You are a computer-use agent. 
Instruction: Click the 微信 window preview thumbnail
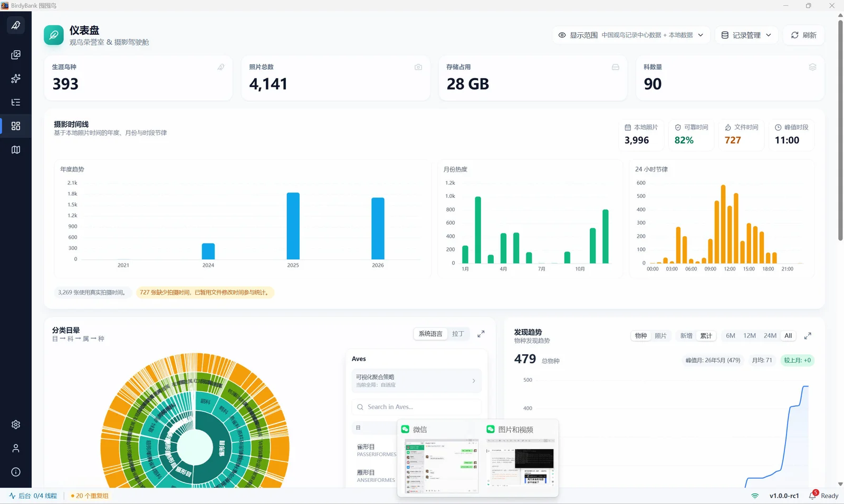tap(442, 466)
